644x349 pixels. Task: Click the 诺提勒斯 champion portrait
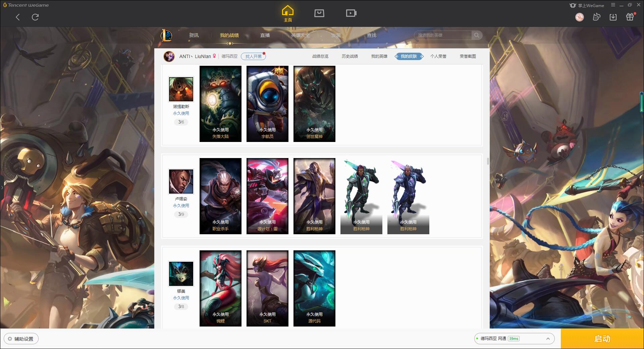point(181,89)
